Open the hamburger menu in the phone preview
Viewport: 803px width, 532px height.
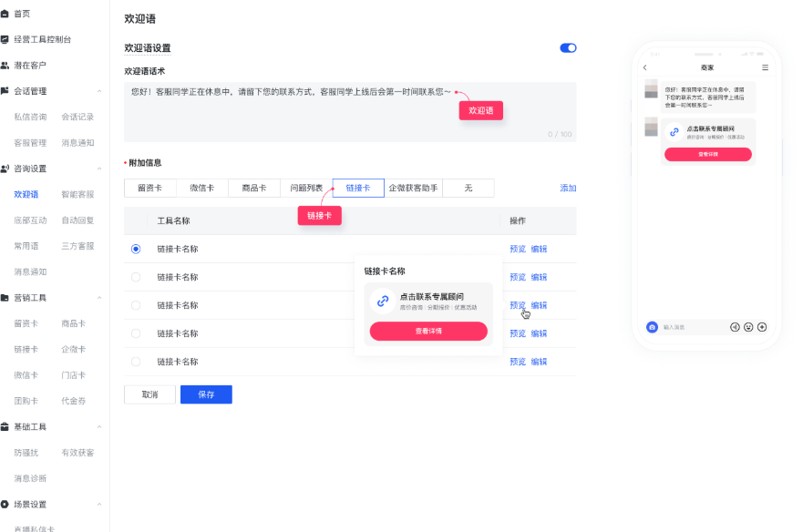[765, 67]
